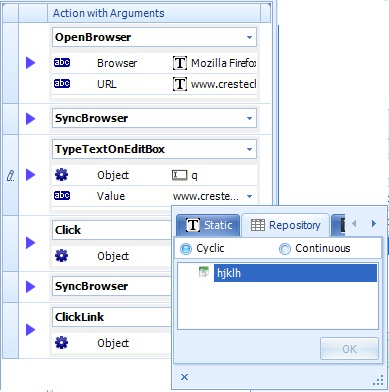Switch to the Repository tab
This screenshot has width=389, height=392.
click(286, 225)
